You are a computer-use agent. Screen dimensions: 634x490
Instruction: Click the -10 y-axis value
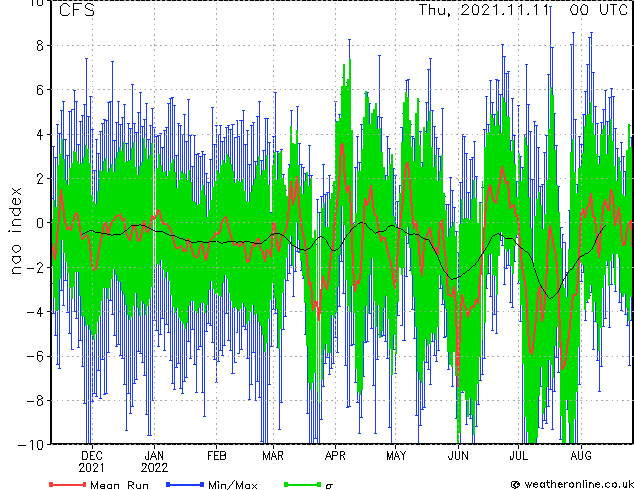click(31, 445)
